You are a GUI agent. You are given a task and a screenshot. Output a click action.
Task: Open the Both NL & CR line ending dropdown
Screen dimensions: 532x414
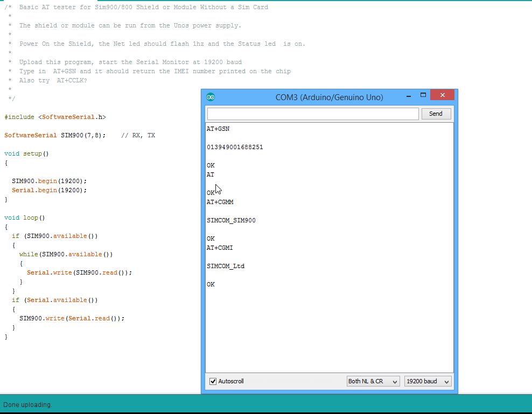373,381
